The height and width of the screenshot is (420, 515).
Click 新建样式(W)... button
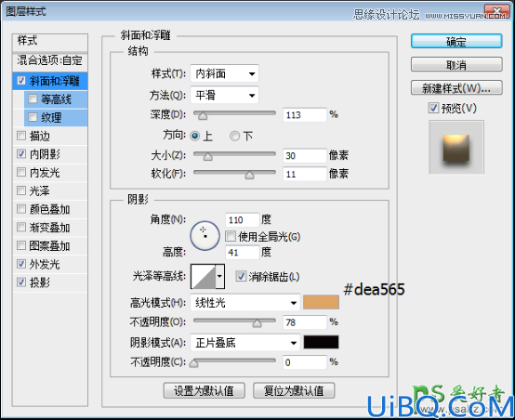pos(456,87)
